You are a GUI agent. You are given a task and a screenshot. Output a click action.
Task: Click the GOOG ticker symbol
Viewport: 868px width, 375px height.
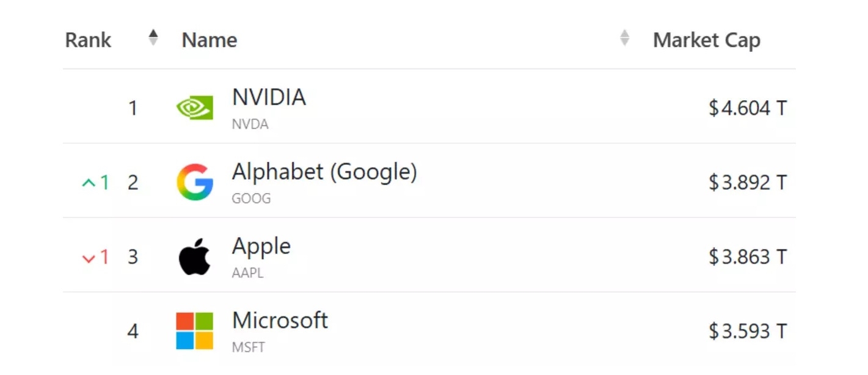(251, 198)
